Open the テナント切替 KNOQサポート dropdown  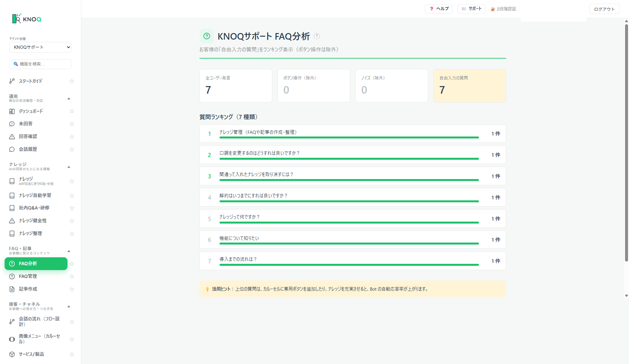tap(40, 47)
